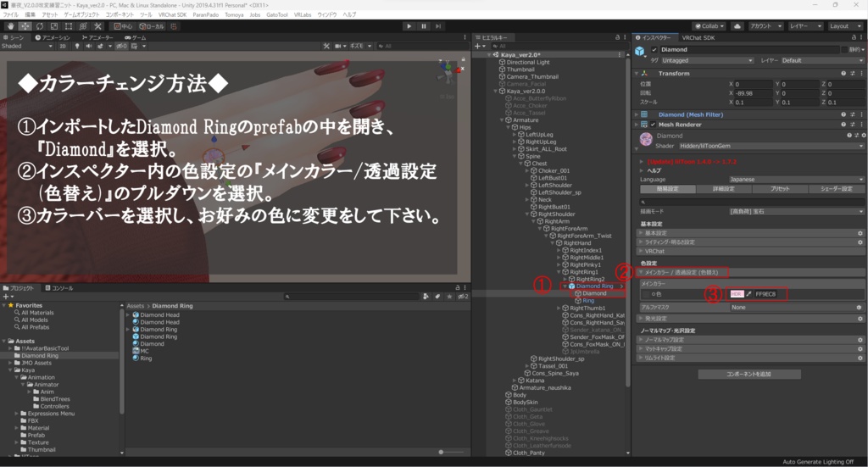Open the アカウント account dropdown
The height and width of the screenshot is (467, 868).
(765, 26)
